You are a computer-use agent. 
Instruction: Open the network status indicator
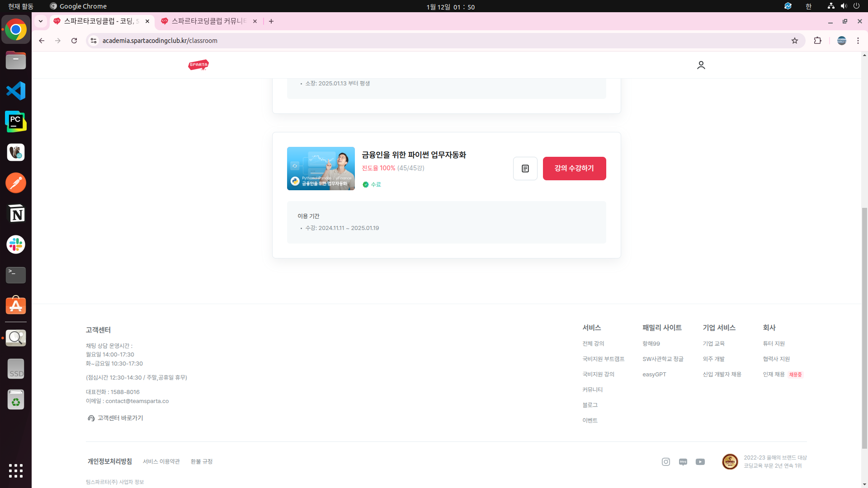831,6
